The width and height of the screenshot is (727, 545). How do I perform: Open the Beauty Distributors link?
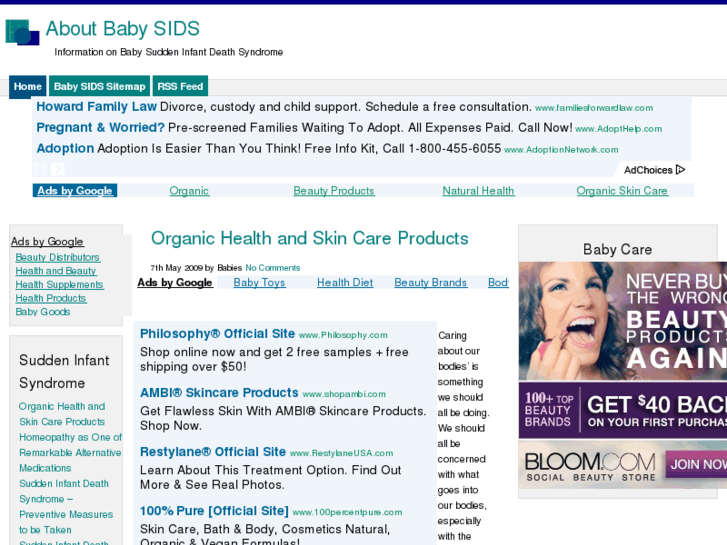pyautogui.click(x=57, y=257)
